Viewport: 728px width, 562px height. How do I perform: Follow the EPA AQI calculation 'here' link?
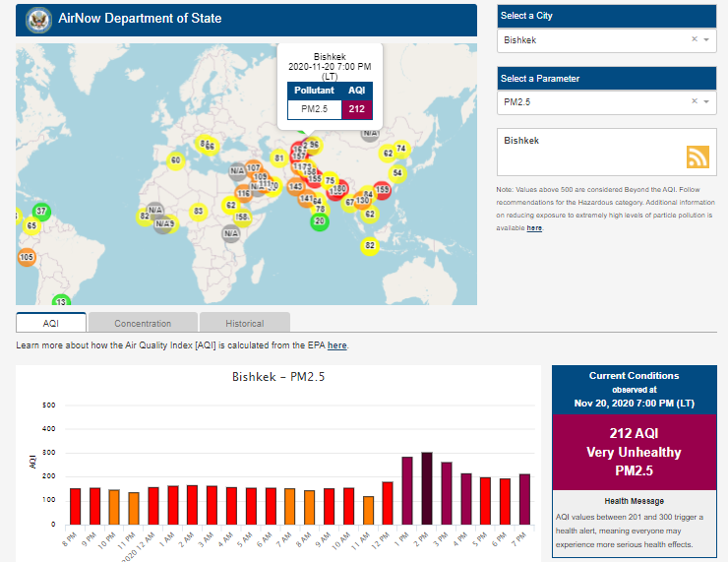pyautogui.click(x=336, y=345)
